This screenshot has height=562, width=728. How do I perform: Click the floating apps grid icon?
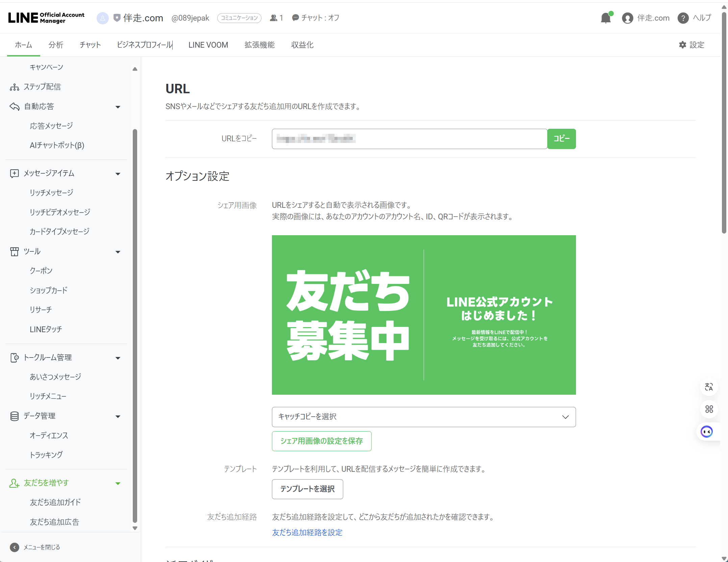709,409
